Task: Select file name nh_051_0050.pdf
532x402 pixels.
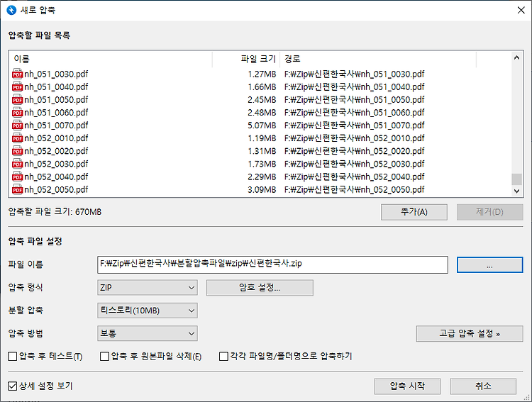Action: coord(56,100)
